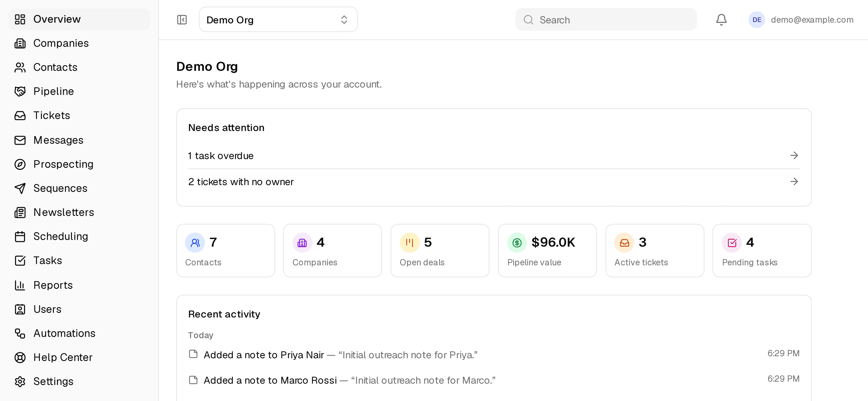Click the Reports bar chart icon
The height and width of the screenshot is (401, 868).
[20, 285]
